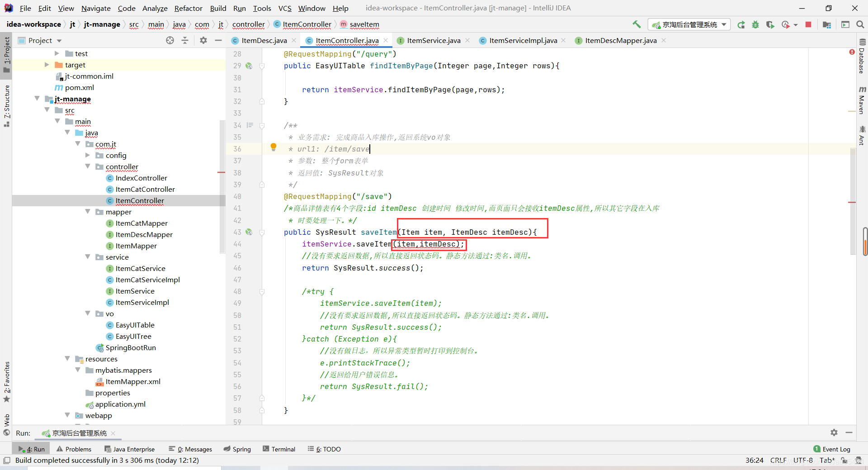Click the editor vertical scrollbar

(x=852, y=202)
